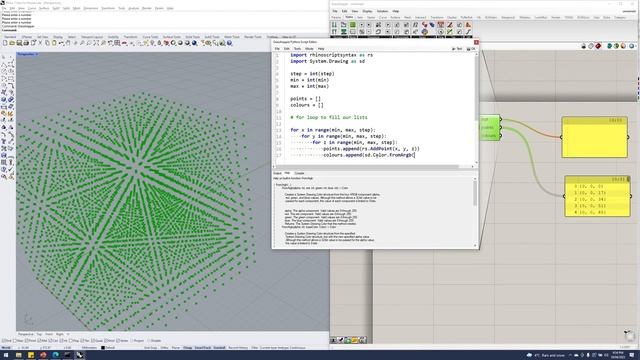Viewport: 640px width, 360px height.
Task: Click the Undo icon in Rhino toolbar
Action: point(61,43)
